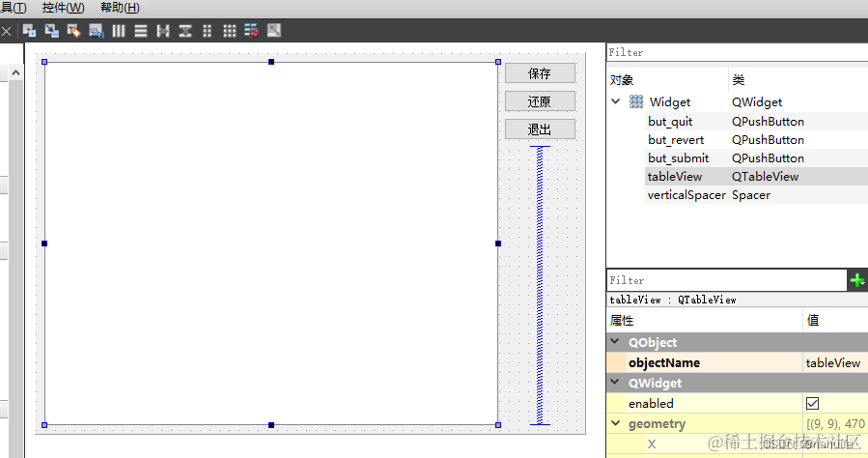Screen dimensions: 868x458
Task: Click QPushButton class in but_revert row
Action: (x=768, y=139)
